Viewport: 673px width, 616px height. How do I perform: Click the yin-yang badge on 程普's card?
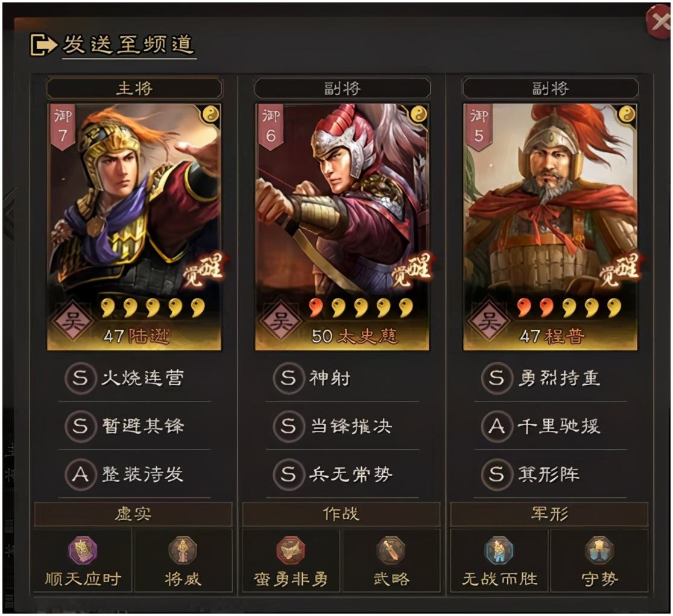point(626,114)
